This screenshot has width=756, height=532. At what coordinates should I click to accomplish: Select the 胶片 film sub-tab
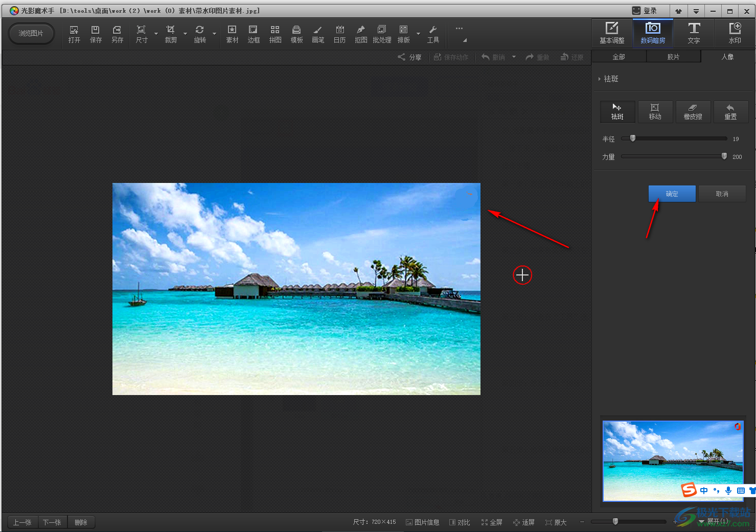673,57
